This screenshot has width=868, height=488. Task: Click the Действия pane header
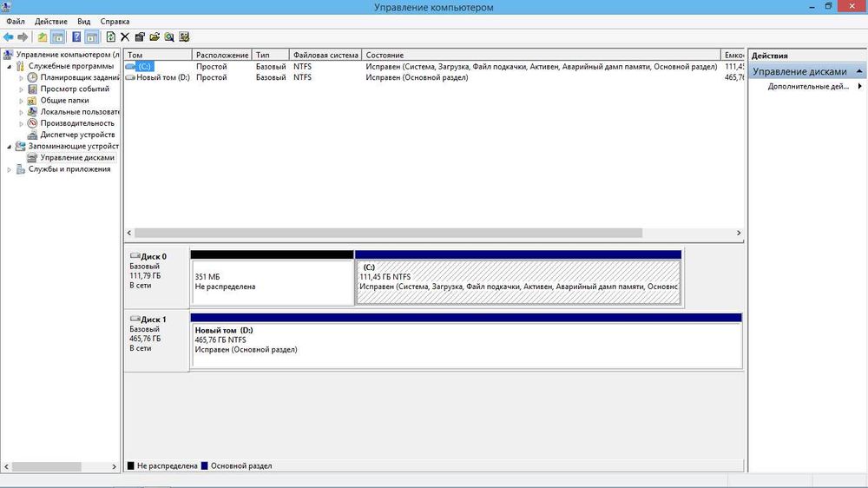click(807, 56)
